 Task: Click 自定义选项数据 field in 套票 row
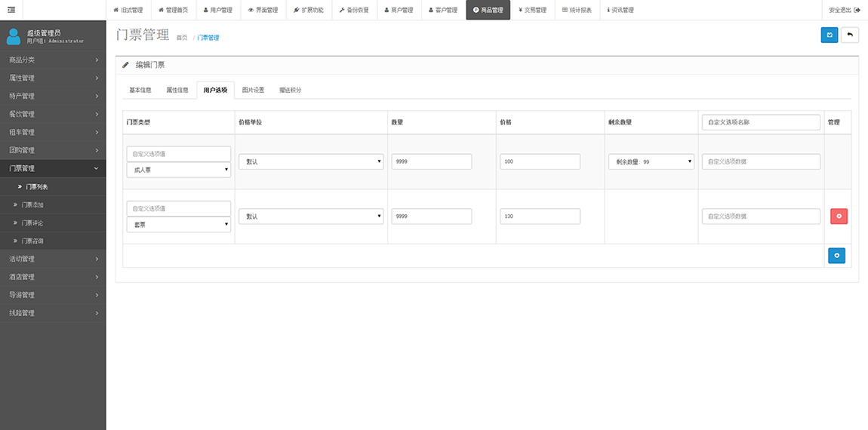pyautogui.click(x=761, y=217)
